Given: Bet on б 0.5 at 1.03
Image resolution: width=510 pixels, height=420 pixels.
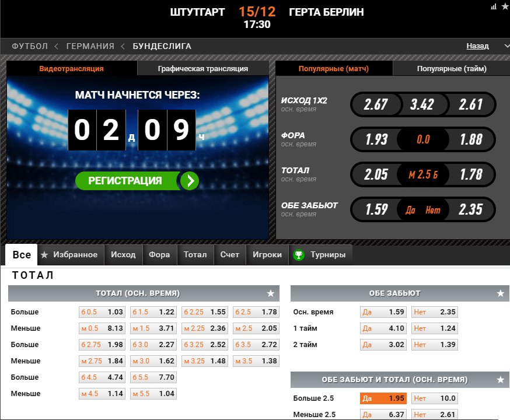Looking at the screenshot, I should point(102,312).
